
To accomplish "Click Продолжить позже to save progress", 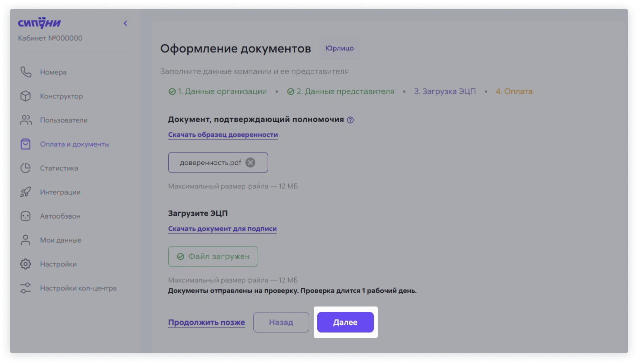I will (x=206, y=322).
